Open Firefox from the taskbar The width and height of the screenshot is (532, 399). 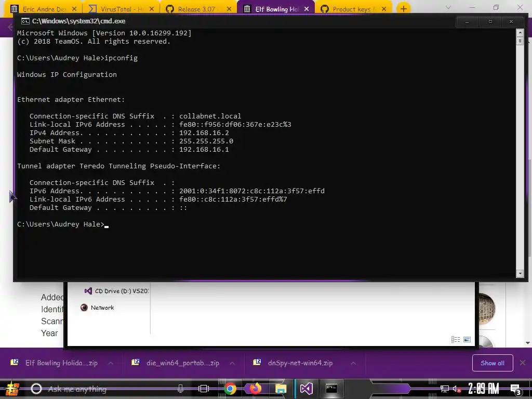[256, 389]
